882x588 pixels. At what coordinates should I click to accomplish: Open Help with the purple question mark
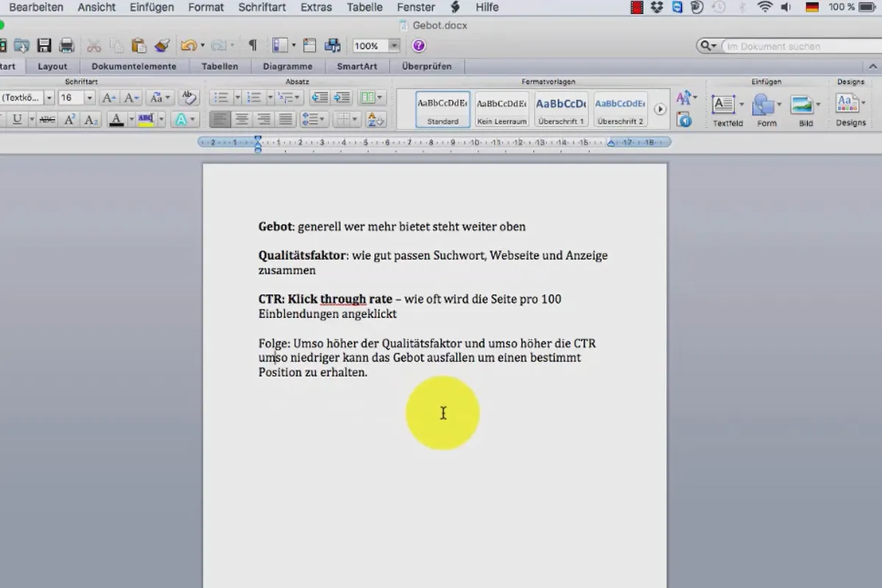[x=418, y=46]
